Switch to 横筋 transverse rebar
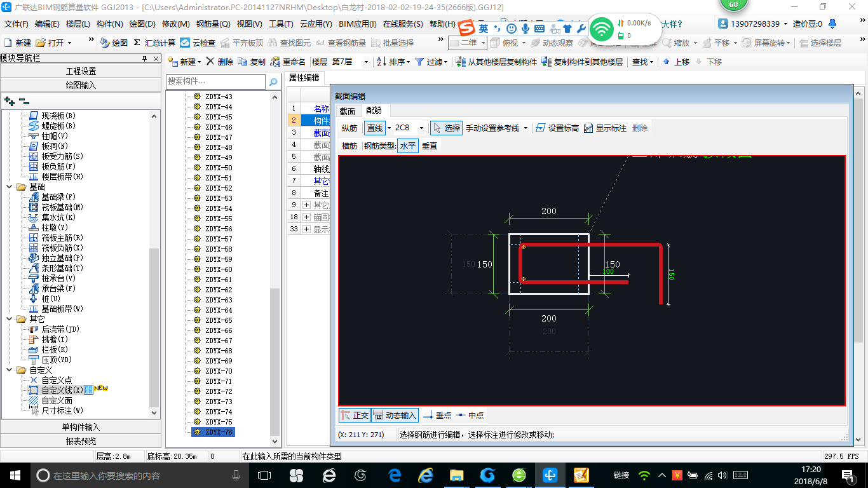The image size is (868, 488). (x=349, y=146)
